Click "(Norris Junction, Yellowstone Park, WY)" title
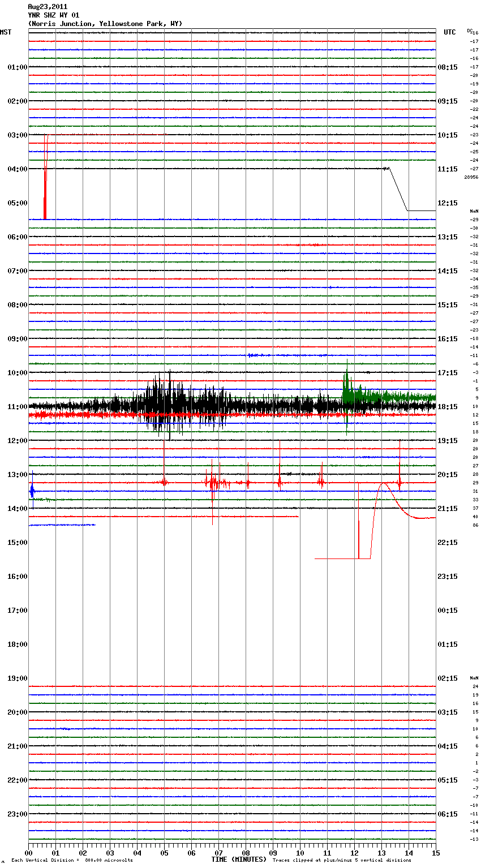The image size is (481, 868). (105, 24)
